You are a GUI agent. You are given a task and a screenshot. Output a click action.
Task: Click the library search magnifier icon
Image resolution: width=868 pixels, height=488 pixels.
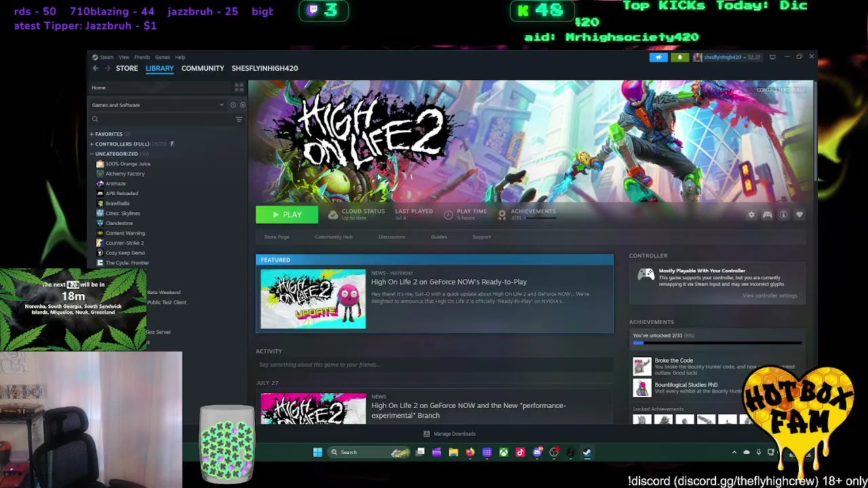pos(95,119)
